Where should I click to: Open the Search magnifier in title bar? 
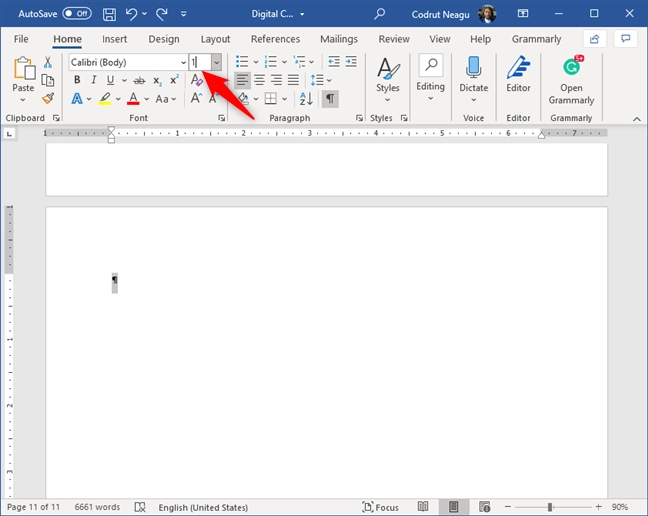379,14
